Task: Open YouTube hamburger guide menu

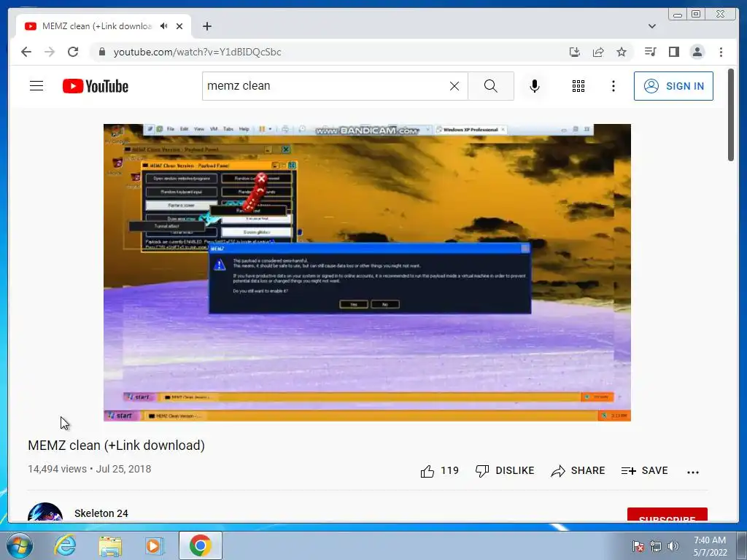Action: pyautogui.click(x=36, y=86)
